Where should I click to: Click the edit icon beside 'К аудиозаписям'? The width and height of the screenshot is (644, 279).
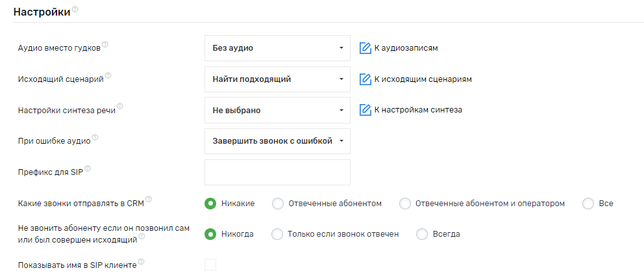(365, 48)
